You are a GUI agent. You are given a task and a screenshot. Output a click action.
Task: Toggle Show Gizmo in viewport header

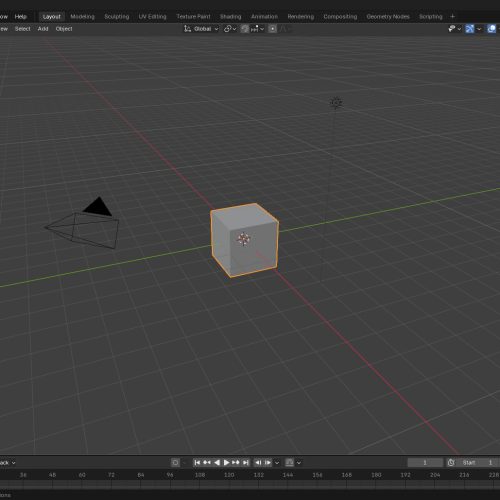(470, 29)
